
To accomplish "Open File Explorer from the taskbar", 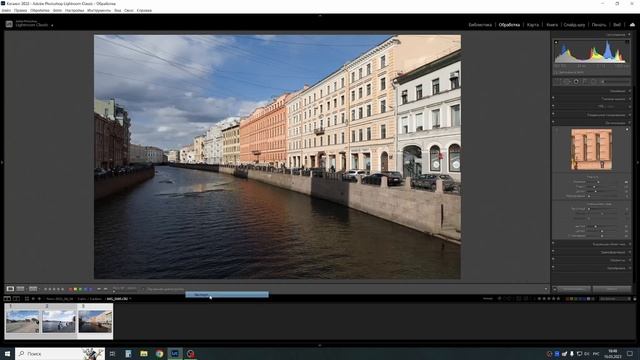I will pos(144,353).
